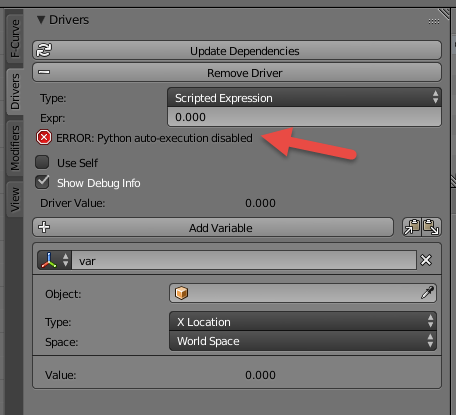Click the red error icon
The height and width of the screenshot is (415, 456).
click(x=44, y=137)
